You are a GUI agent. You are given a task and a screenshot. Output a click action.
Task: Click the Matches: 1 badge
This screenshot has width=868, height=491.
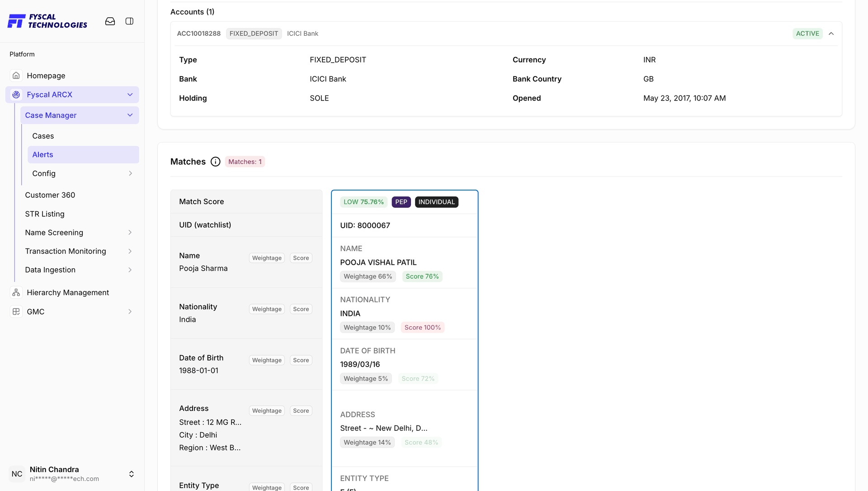pyautogui.click(x=245, y=162)
